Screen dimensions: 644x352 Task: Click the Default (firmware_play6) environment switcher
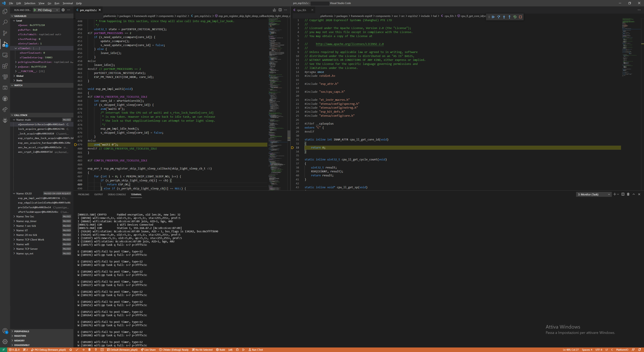[x=122, y=350]
